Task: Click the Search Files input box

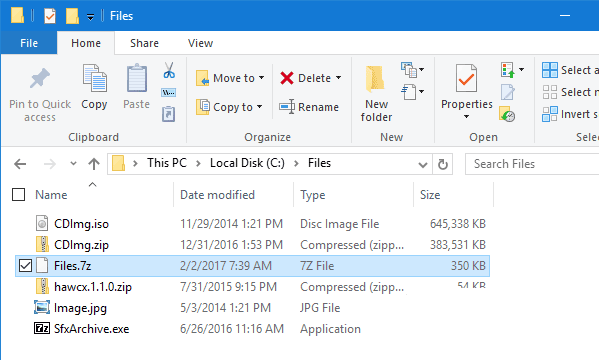Action: pos(532,164)
